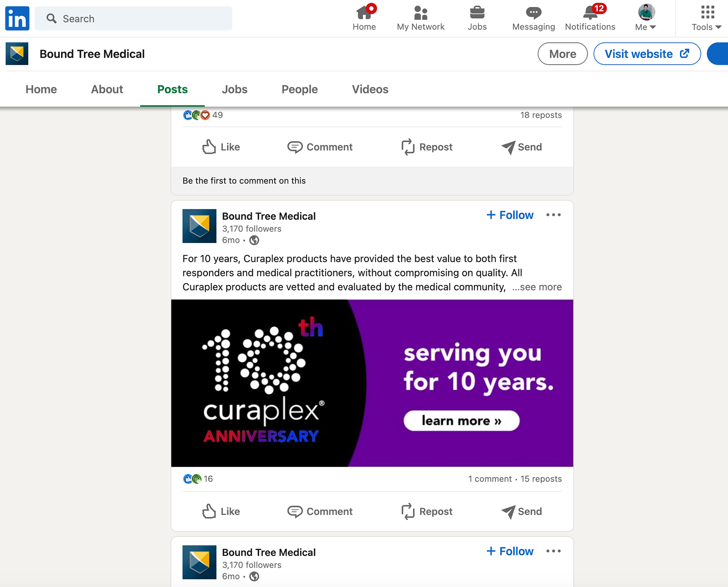Expand the Tools grid dropdown

point(707,18)
